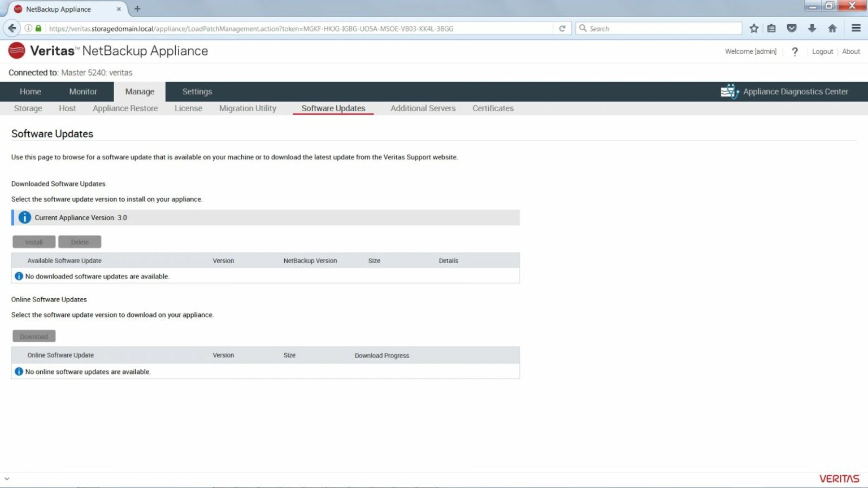Click the 'Current Appliance Version: 3.0' text
Screen dimensions: 868x488
[x=81, y=217]
